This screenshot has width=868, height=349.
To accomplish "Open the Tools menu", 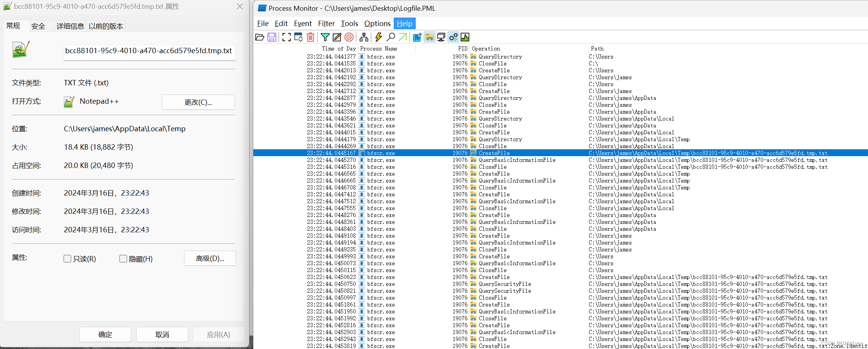I will point(349,23).
